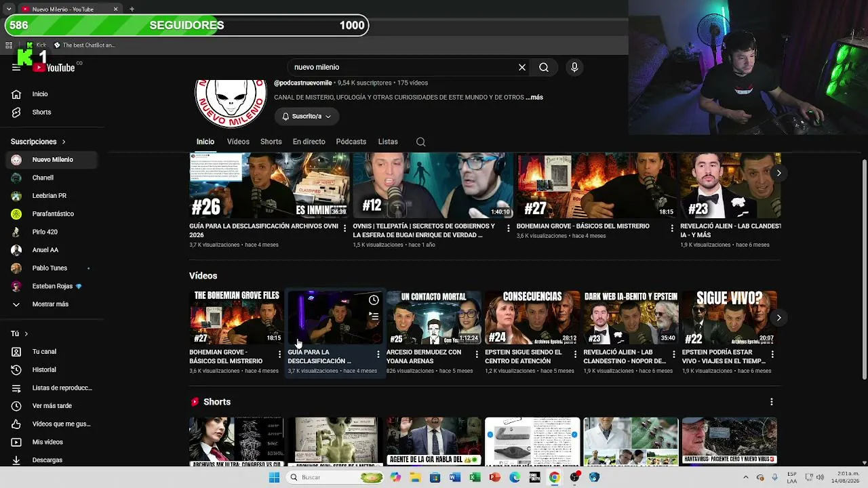
Task: Expand the Tú section chevron
Action: click(26, 333)
